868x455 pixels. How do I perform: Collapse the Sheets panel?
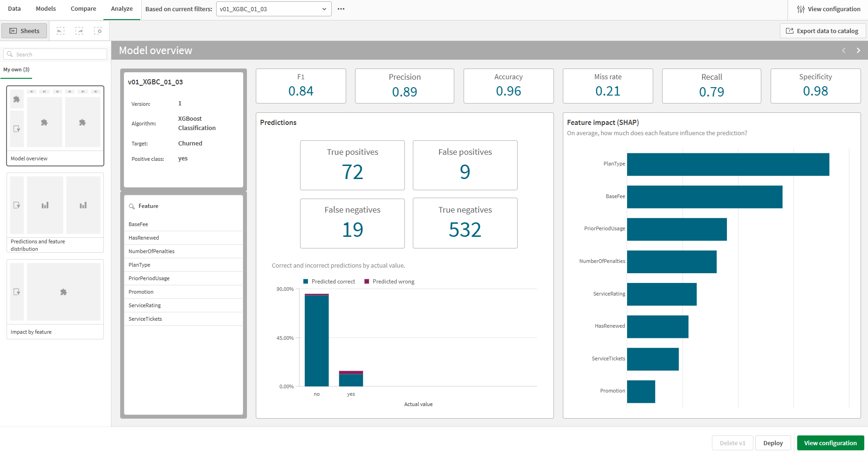24,30
